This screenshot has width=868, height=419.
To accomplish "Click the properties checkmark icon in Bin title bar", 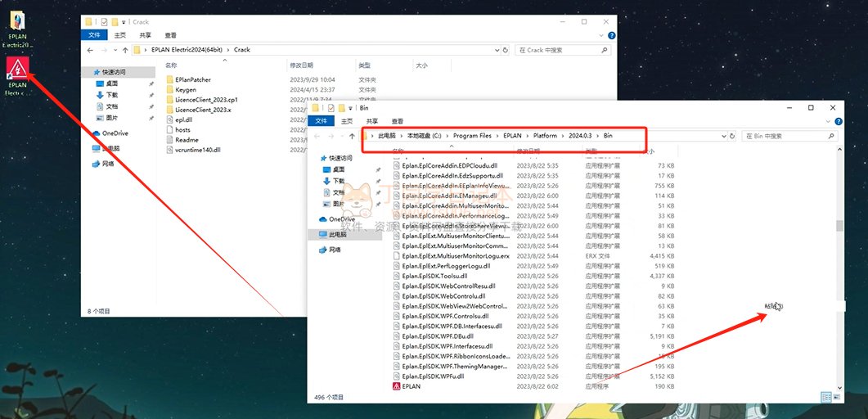I will [330, 108].
